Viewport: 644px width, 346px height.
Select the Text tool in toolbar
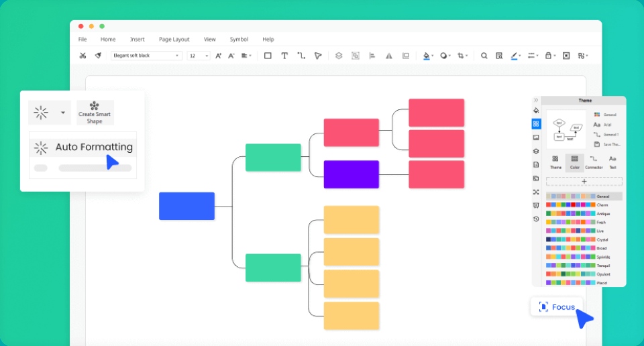pos(284,56)
